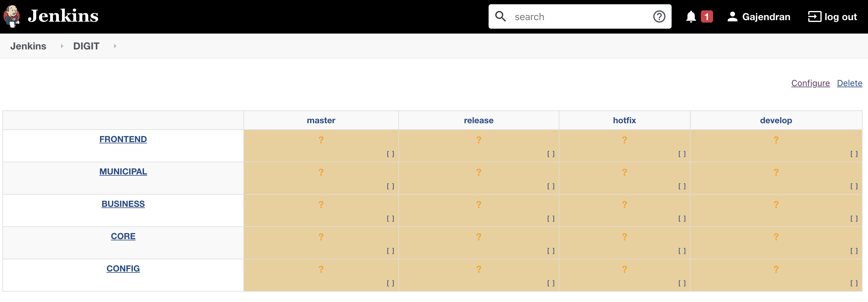Screen dimensions: 868x302
Task: Open the BUSINESS job link
Action: [123, 204]
